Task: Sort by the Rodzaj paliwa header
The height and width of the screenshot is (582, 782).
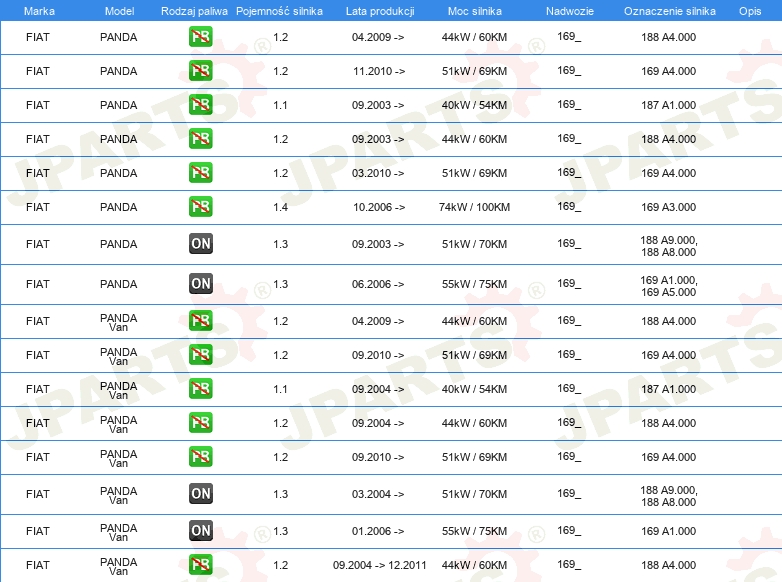Action: pos(194,11)
